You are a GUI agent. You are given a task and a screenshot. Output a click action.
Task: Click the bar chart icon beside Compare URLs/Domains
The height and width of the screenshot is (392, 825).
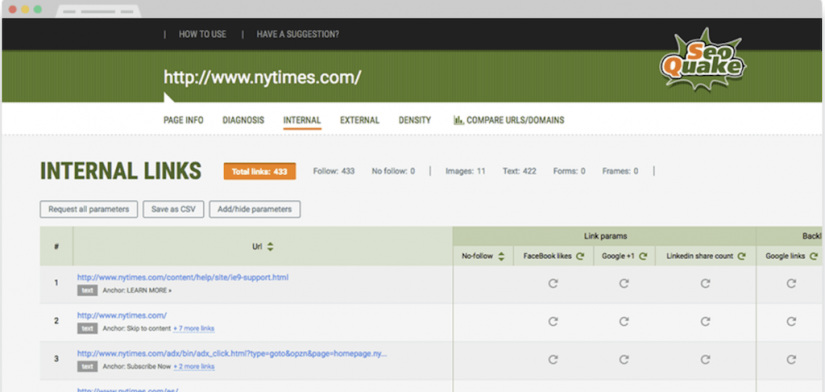458,120
